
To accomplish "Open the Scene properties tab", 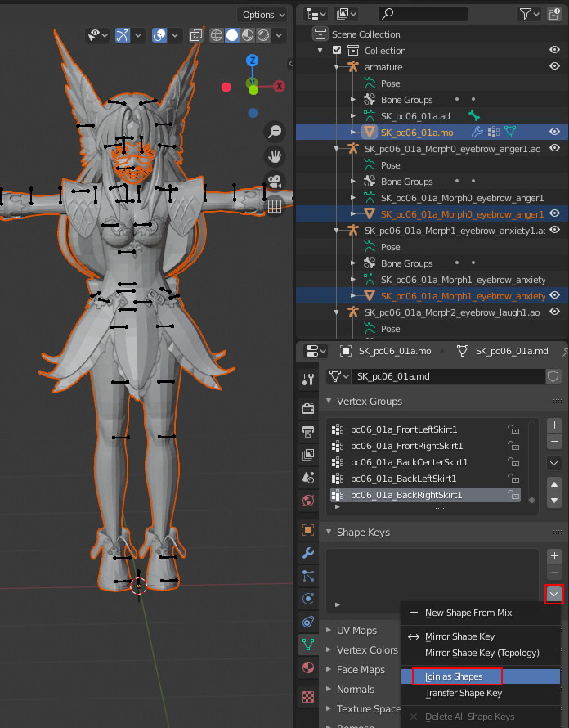I will 308,477.
